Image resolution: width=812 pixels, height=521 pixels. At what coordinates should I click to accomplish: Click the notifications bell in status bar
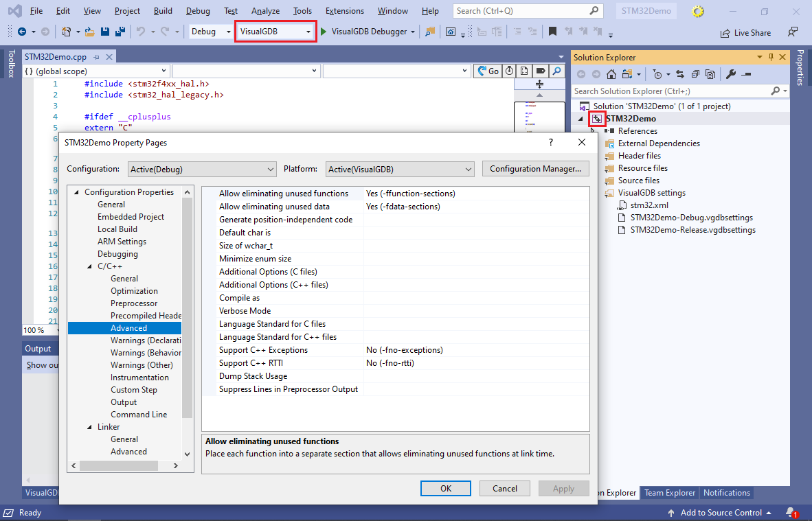790,512
